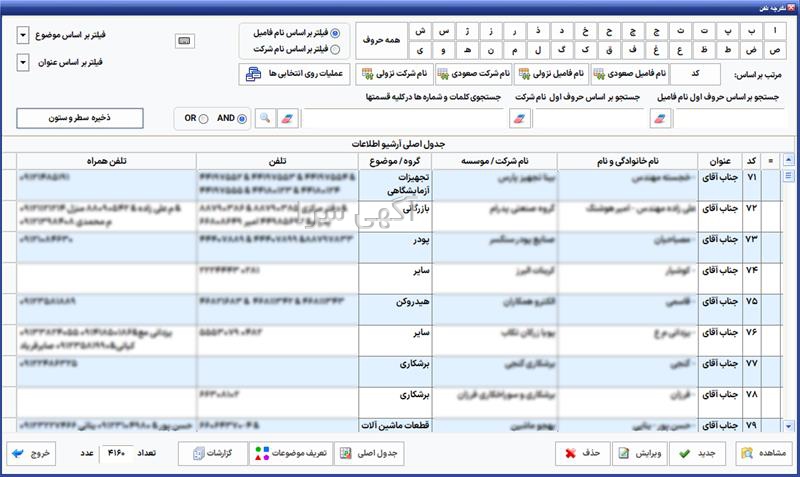Sort by نام شرکت نزولی
The width and height of the screenshot is (800, 477).
click(x=394, y=74)
